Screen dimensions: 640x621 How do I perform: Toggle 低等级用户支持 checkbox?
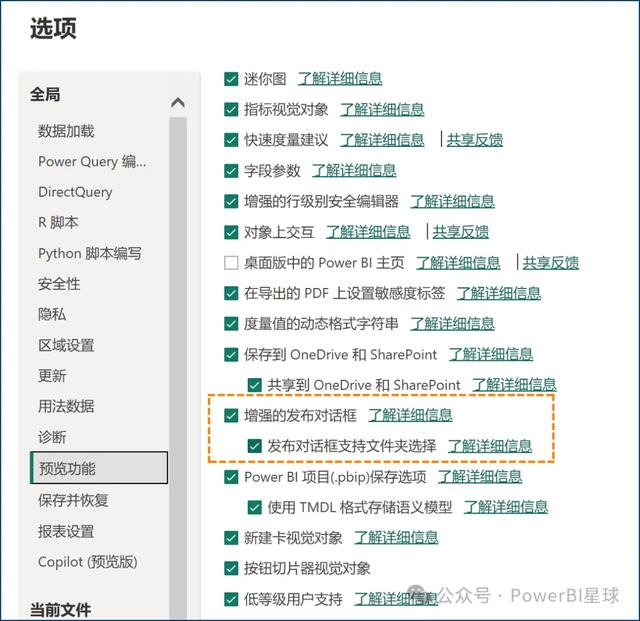pos(231,599)
